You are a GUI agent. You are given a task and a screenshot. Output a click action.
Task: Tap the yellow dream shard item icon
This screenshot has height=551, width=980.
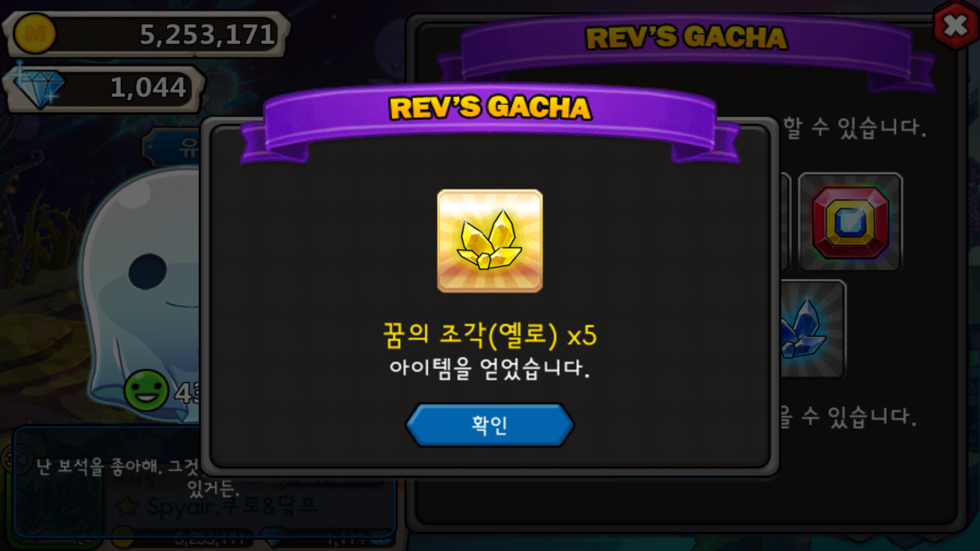click(490, 241)
